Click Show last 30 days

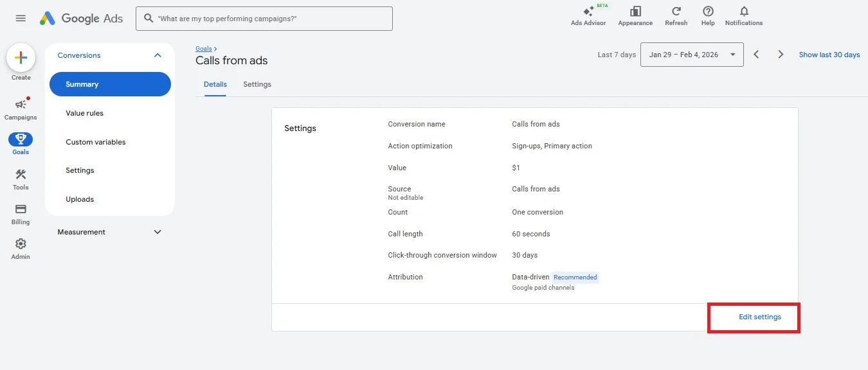click(x=829, y=55)
